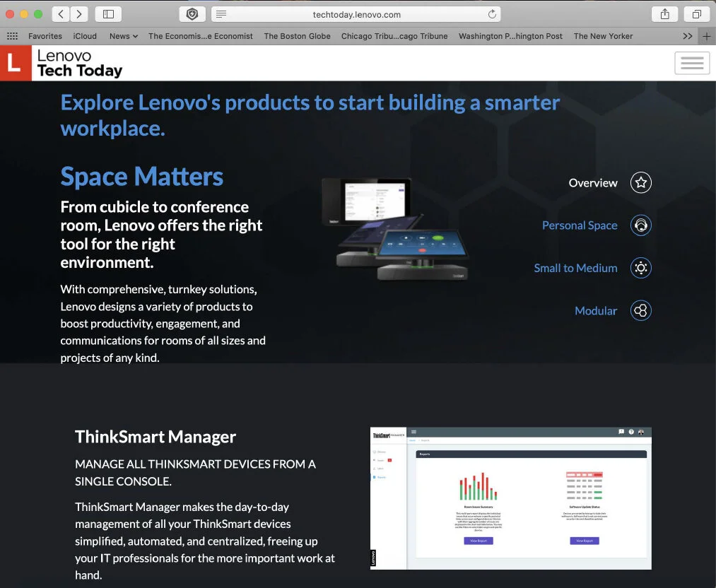Select the Small to Medium link
This screenshot has height=588, width=716.
(x=575, y=268)
